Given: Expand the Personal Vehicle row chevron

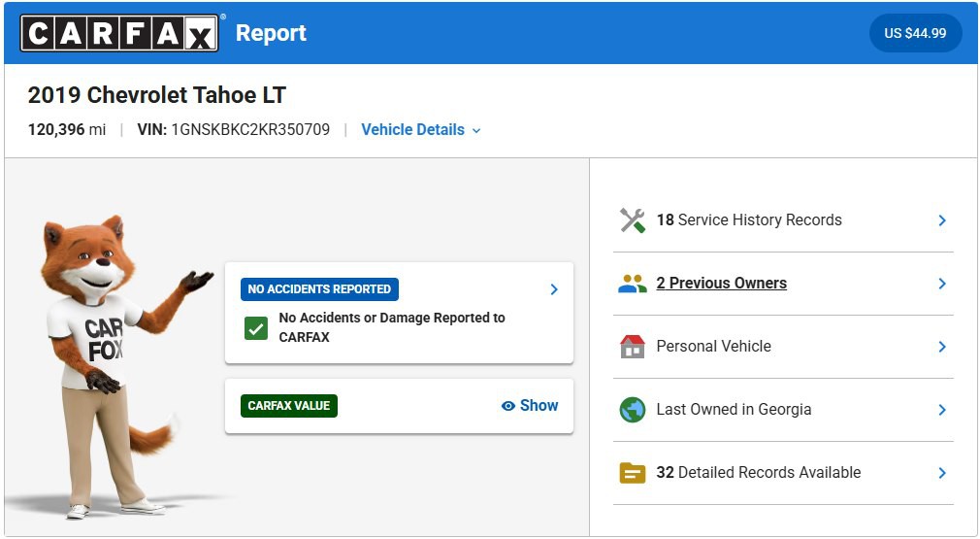Looking at the screenshot, I should coord(942,347).
